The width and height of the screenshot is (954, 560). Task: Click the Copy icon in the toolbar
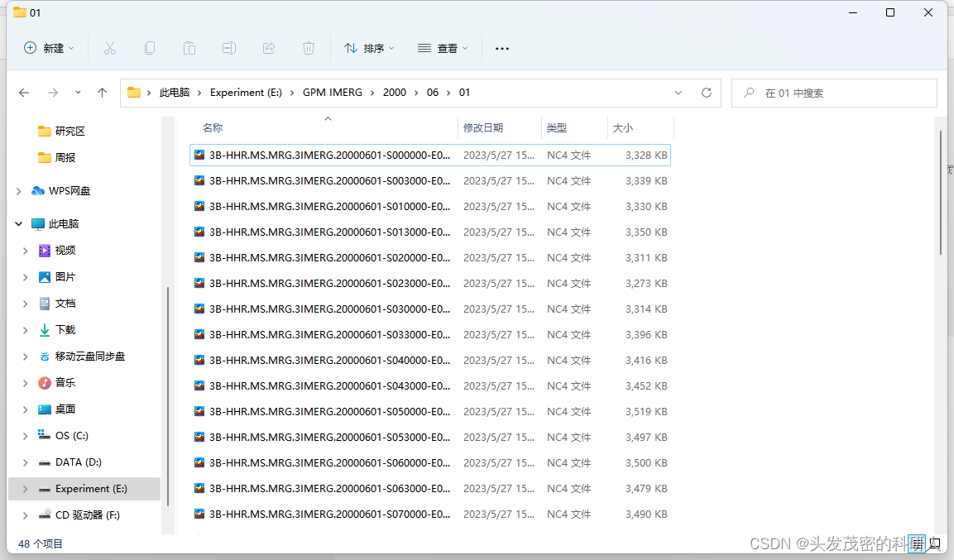150,48
